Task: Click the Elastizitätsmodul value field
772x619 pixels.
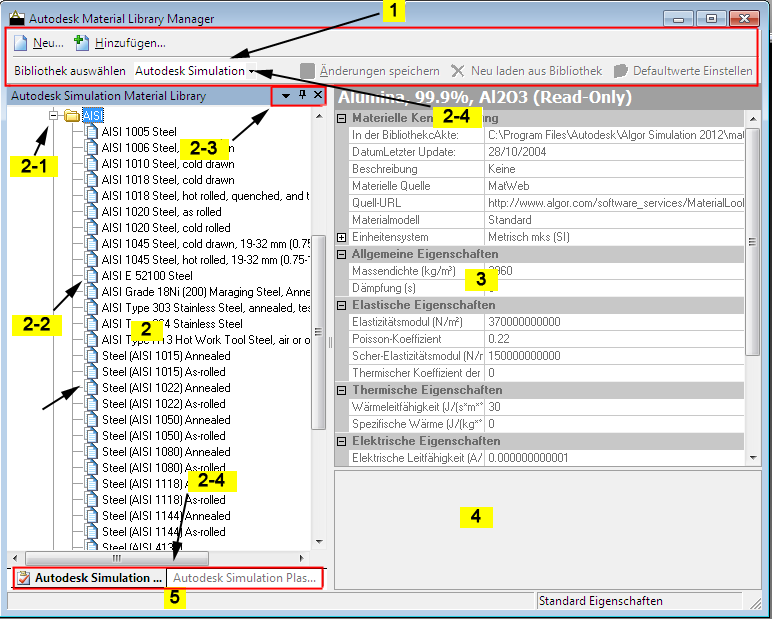Action: tap(614, 322)
